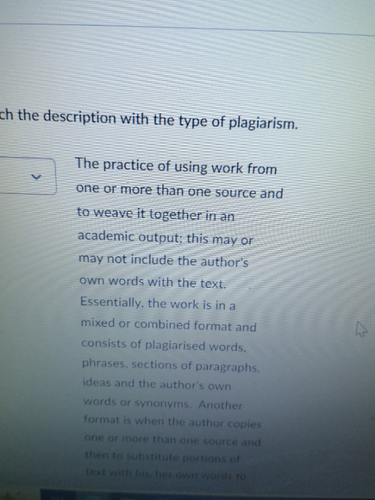Select the text 'ch the description with the type of plagiarism.'
This screenshot has height=500, width=375.
(149, 120)
